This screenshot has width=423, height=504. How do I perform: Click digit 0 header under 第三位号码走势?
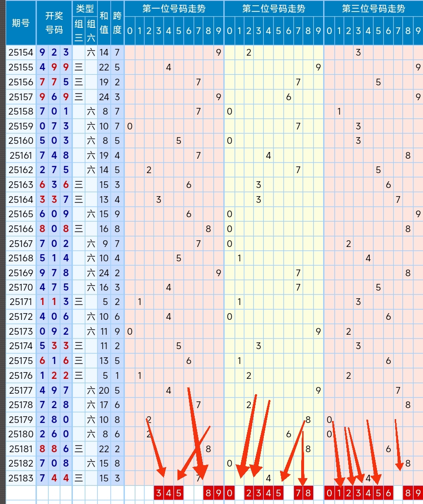(329, 31)
